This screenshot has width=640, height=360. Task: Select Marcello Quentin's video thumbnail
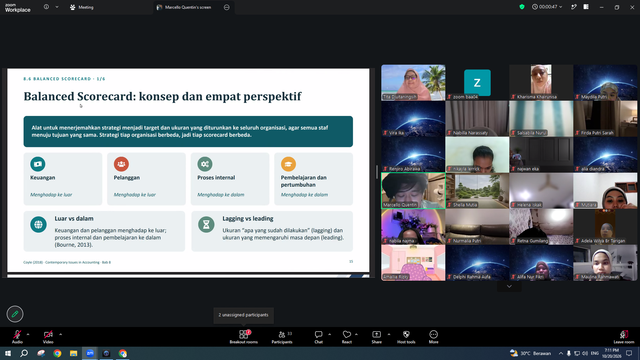pos(413,191)
